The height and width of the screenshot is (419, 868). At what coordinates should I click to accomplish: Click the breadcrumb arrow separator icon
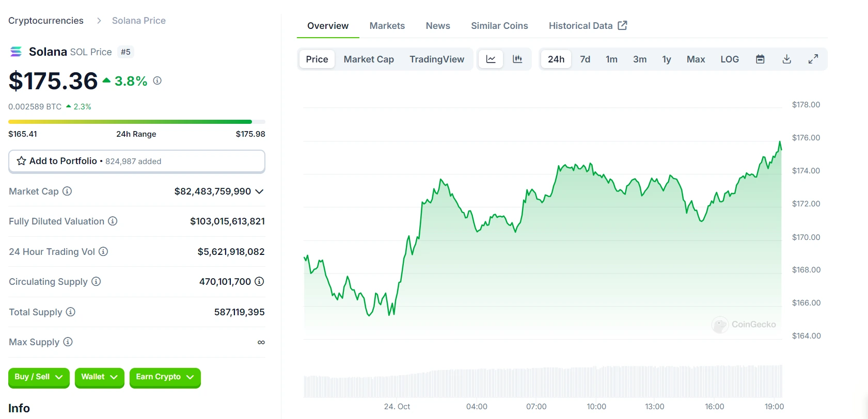[x=99, y=21]
